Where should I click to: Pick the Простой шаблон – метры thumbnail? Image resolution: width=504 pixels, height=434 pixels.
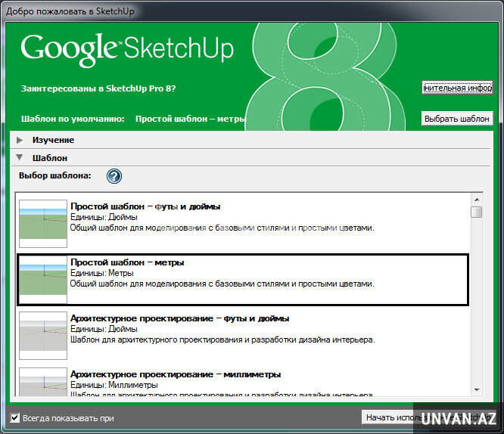coord(42,277)
